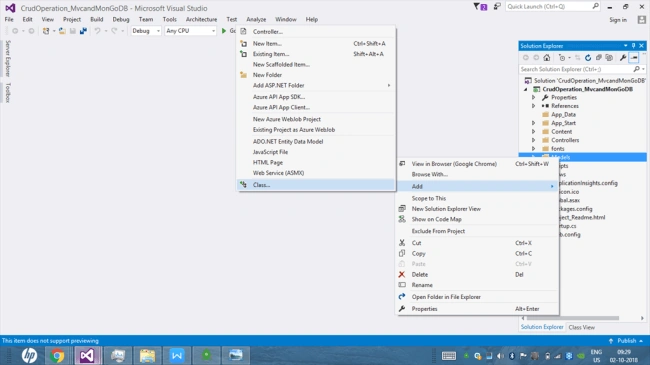Select HTML Page in Add submenu

tap(316, 163)
